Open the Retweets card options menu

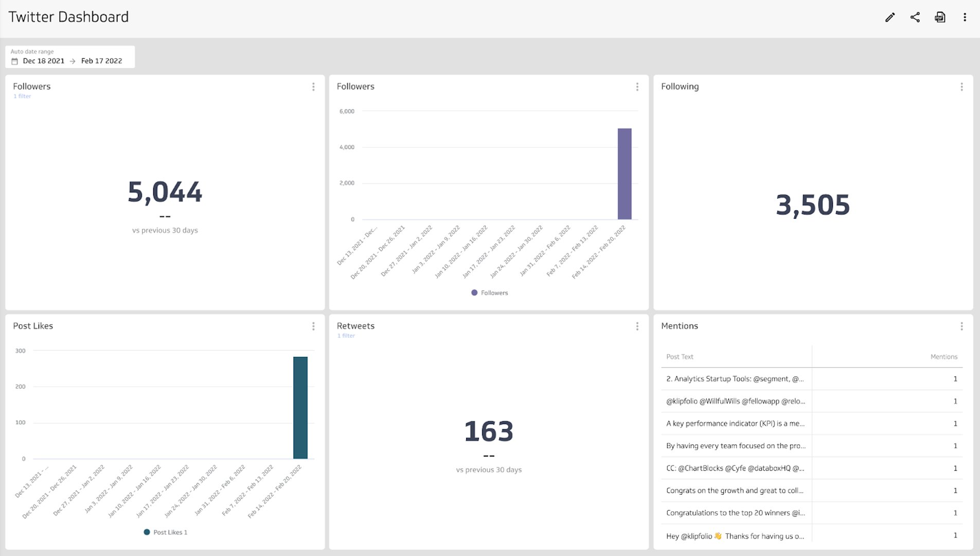637,326
